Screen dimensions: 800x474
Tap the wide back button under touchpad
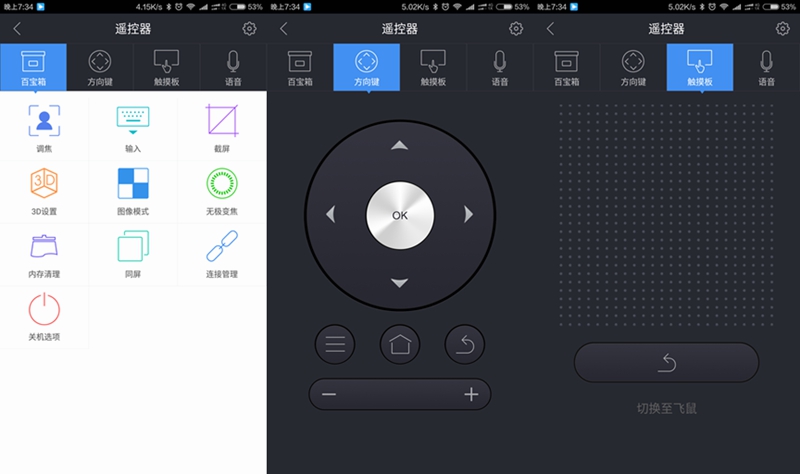tap(666, 362)
